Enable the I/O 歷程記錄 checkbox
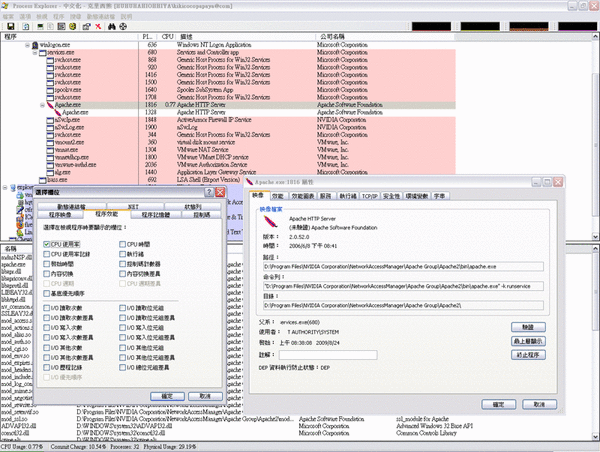 click(x=47, y=367)
